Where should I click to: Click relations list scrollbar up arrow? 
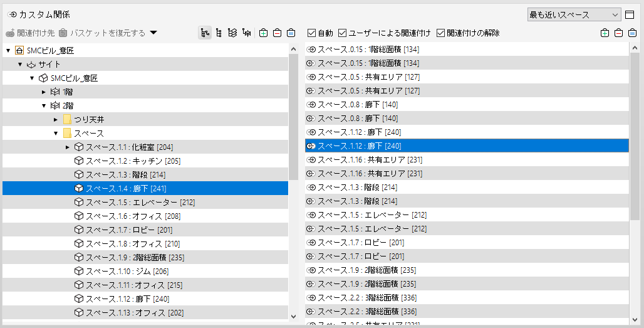point(635,48)
